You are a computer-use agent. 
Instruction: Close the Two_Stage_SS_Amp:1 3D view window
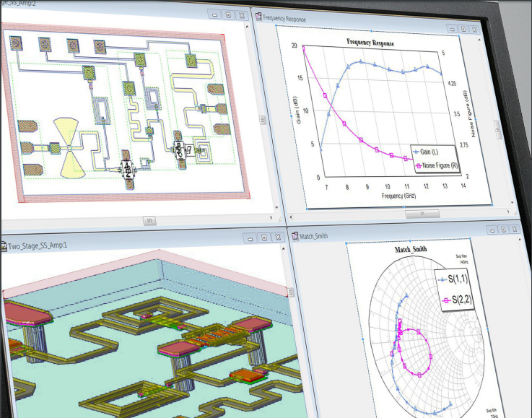[278, 237]
